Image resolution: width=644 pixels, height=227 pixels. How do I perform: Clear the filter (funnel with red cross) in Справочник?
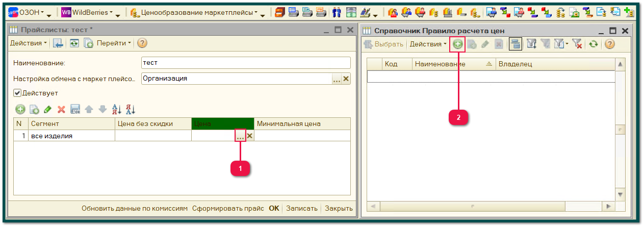tap(578, 44)
